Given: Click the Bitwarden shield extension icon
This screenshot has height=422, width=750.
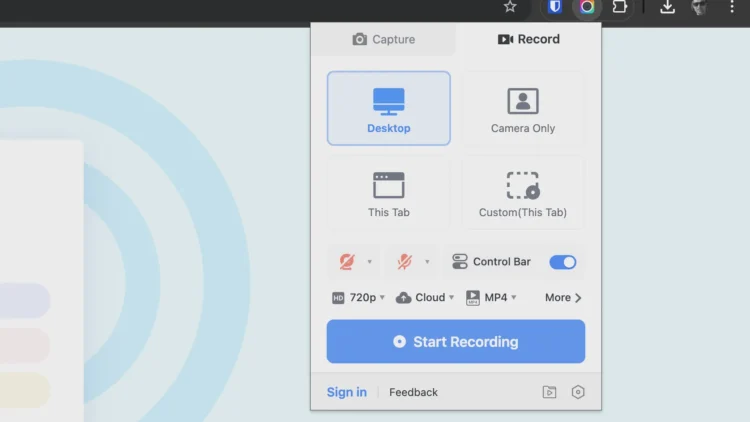Looking at the screenshot, I should pyautogui.click(x=555, y=7).
